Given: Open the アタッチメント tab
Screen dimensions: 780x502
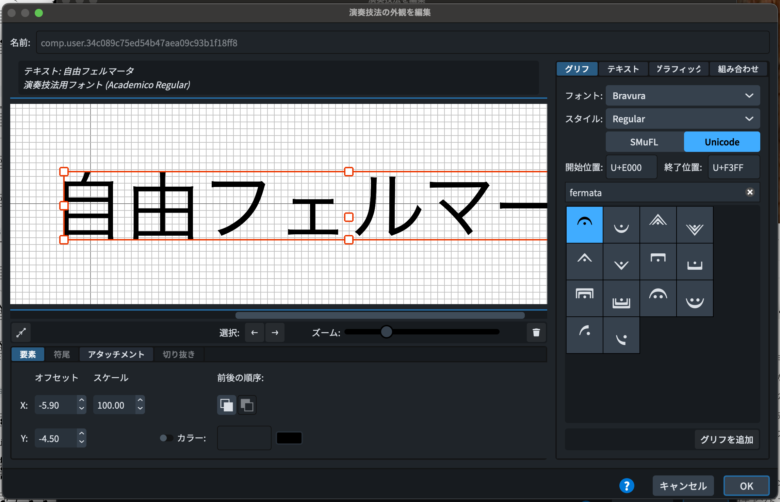Looking at the screenshot, I should coord(116,354).
